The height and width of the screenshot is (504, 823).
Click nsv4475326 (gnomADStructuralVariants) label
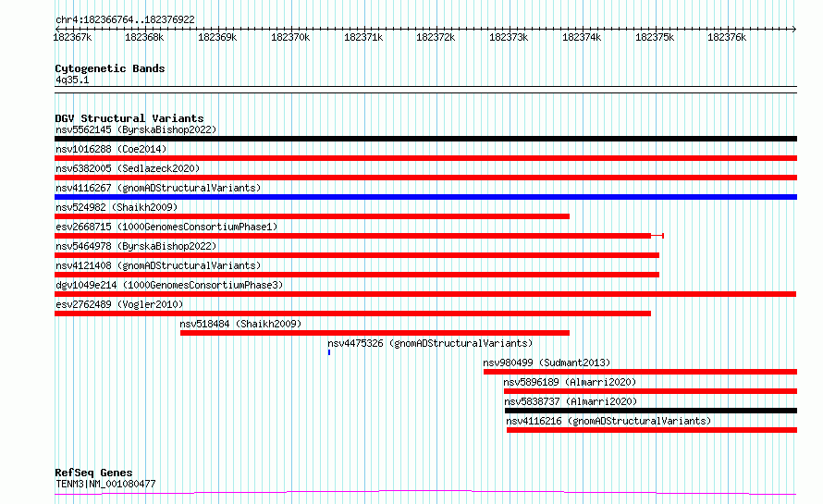tap(430, 343)
